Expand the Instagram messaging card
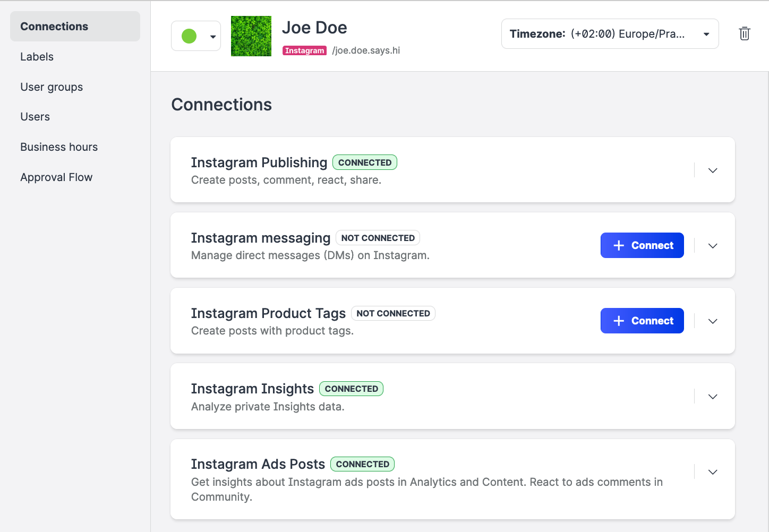 click(713, 246)
